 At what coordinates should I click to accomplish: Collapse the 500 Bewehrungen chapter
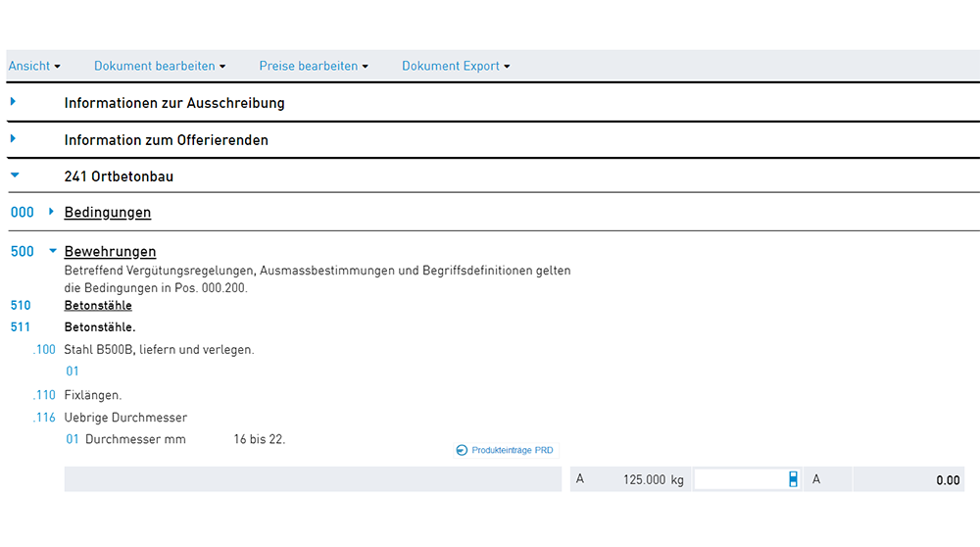[x=53, y=251]
